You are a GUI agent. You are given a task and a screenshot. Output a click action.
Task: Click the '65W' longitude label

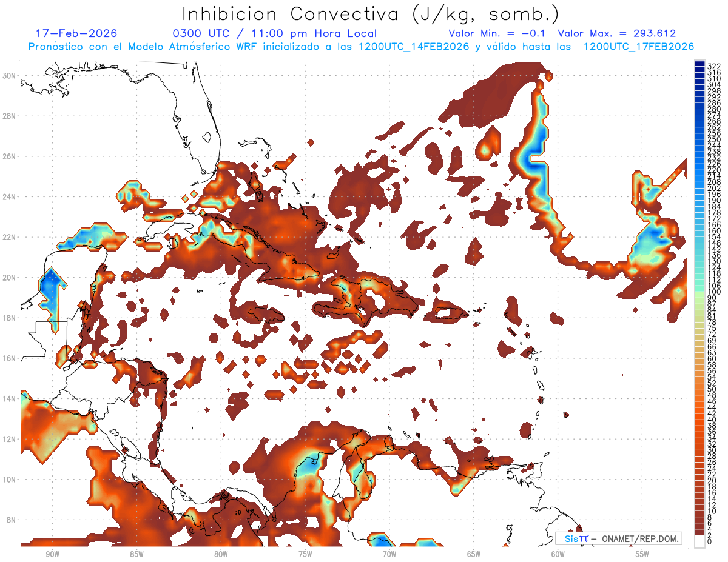[474, 554]
